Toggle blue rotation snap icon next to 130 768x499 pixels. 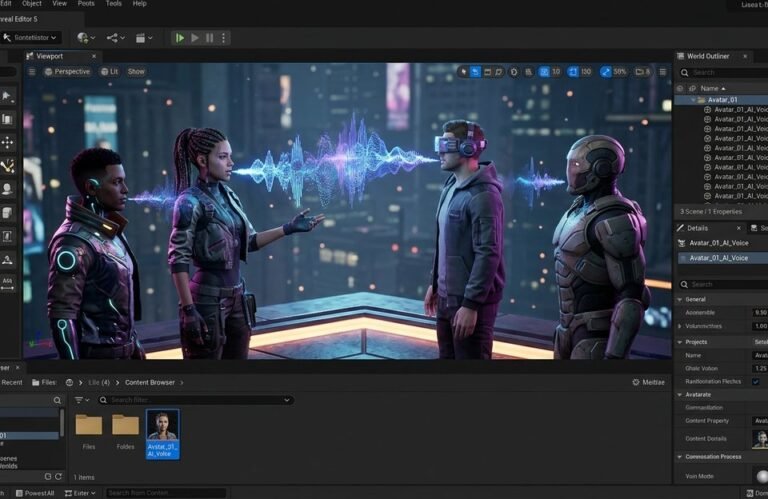573,72
